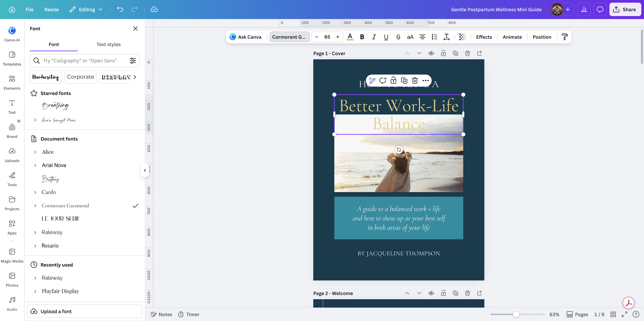Toggle bold formatting on the text
644x321 pixels.
pos(362,37)
